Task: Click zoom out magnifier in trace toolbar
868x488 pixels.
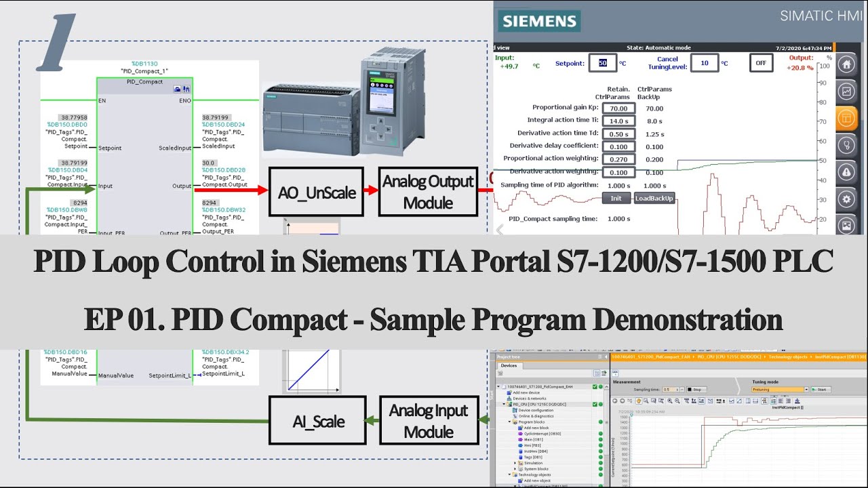Action: point(677,401)
